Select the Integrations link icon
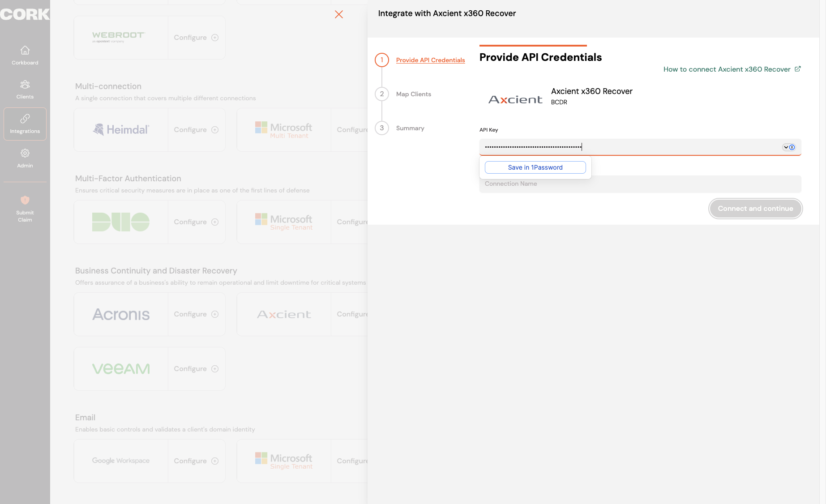 click(25, 119)
